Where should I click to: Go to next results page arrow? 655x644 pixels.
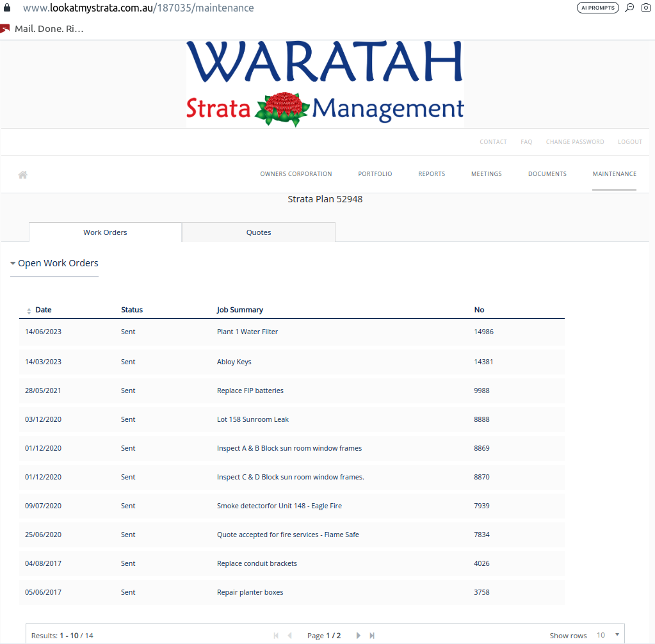click(x=358, y=635)
